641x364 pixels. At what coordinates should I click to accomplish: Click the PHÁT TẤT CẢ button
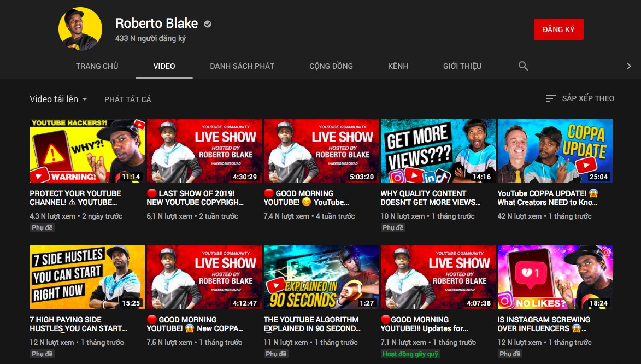click(127, 99)
